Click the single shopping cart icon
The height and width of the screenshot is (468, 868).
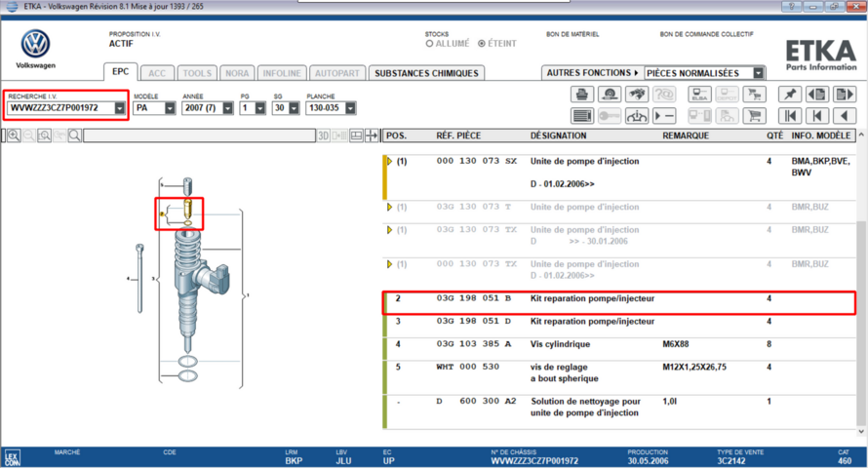point(755,116)
